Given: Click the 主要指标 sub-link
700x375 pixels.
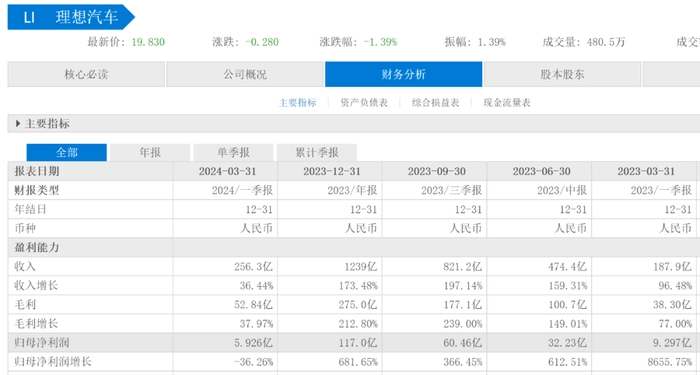Looking at the screenshot, I should pos(297,103).
